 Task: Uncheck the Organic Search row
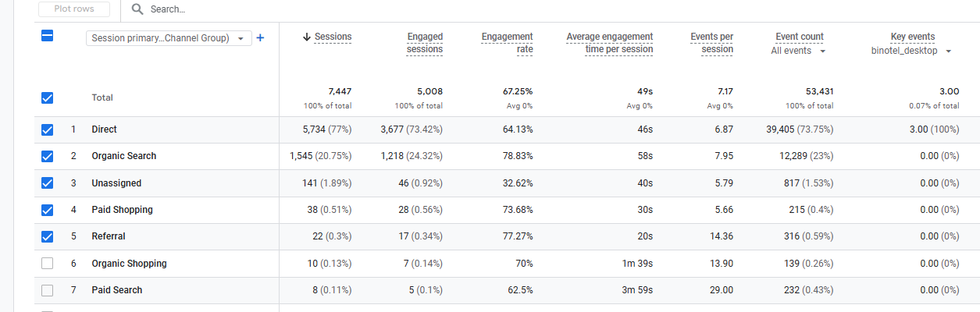click(x=47, y=156)
